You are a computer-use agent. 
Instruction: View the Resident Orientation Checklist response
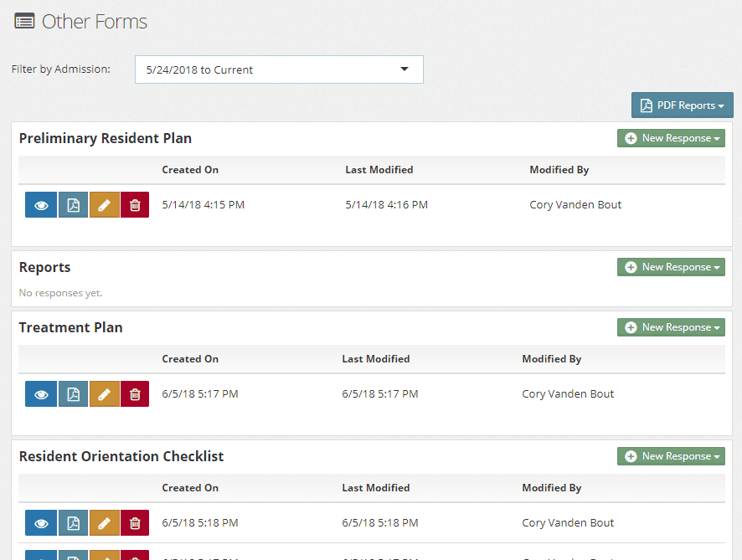tap(41, 523)
